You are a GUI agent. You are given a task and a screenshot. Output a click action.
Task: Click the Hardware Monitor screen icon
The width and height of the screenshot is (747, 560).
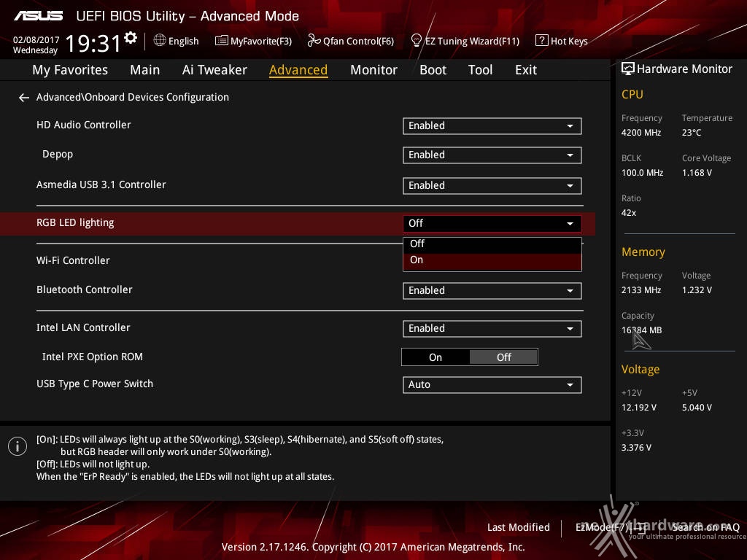[628, 69]
